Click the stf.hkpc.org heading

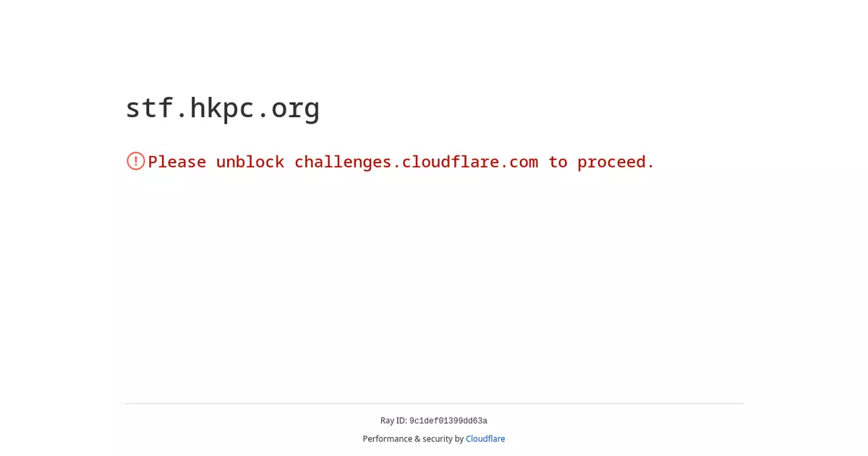[x=223, y=108]
